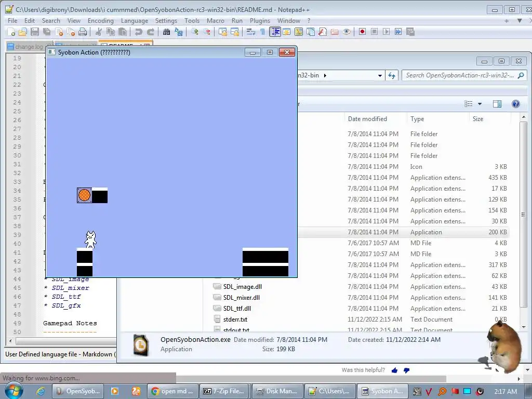The height and width of the screenshot is (399, 532).
Task: Click the white cat character in the game
Action: pyautogui.click(x=90, y=240)
